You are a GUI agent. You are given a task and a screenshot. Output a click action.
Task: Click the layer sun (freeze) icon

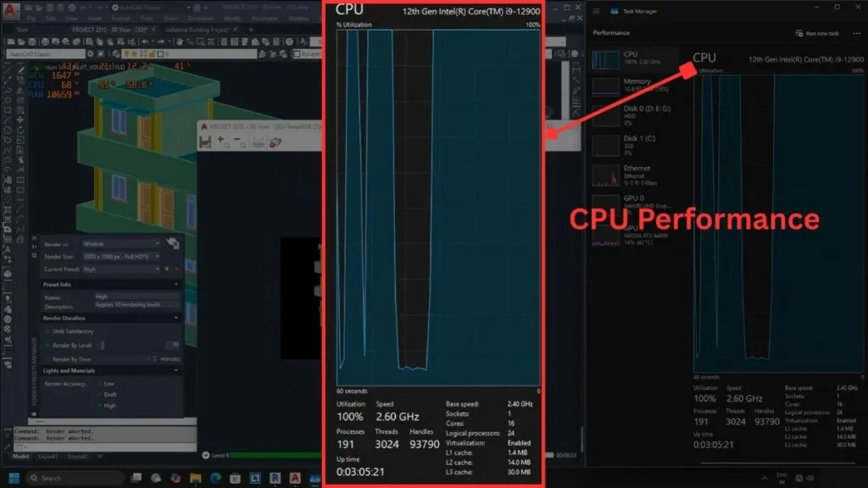click(133, 53)
